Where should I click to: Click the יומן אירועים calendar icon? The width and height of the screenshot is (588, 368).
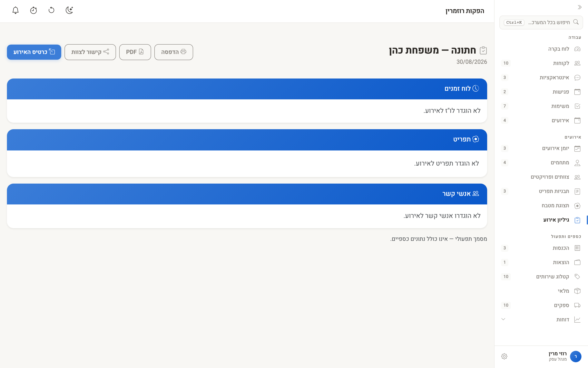(x=577, y=148)
